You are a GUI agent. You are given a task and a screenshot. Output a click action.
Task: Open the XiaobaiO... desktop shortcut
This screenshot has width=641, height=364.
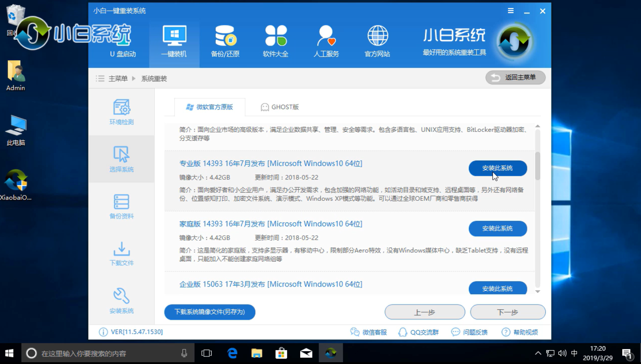(16, 185)
